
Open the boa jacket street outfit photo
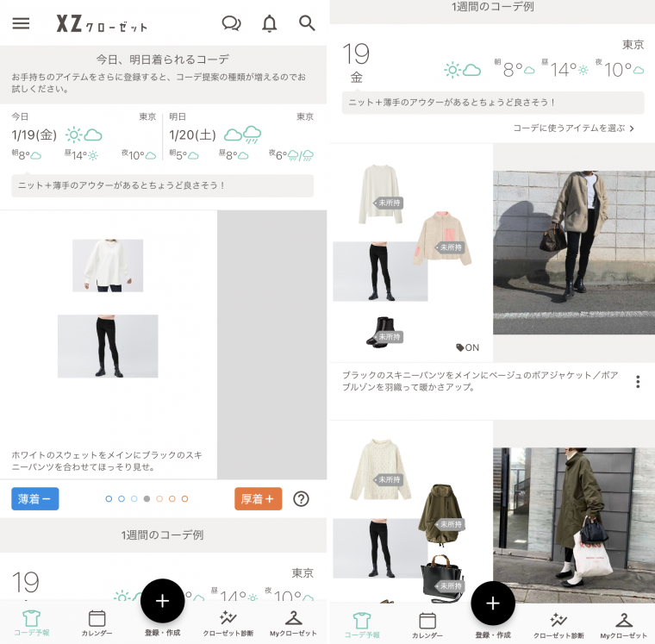574,253
